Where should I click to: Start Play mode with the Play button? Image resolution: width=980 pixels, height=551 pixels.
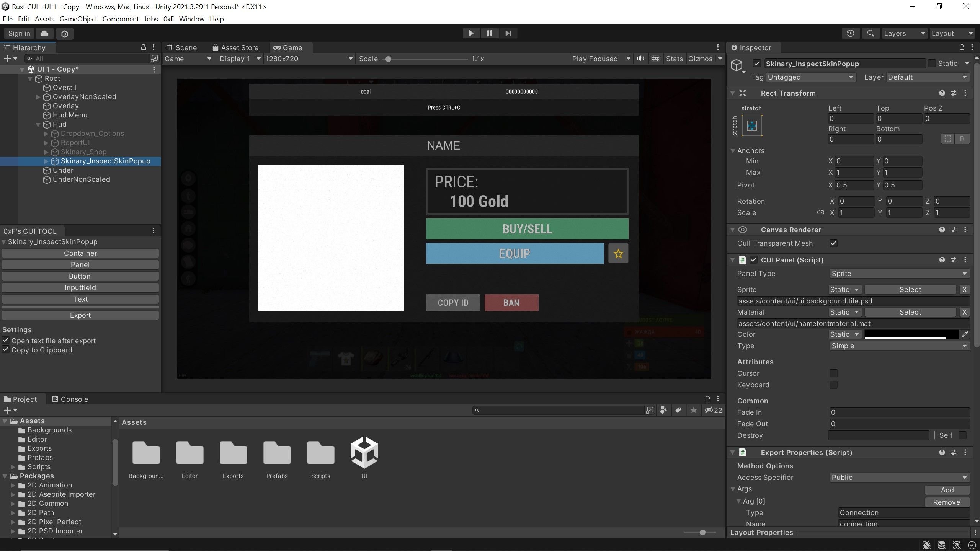point(471,33)
